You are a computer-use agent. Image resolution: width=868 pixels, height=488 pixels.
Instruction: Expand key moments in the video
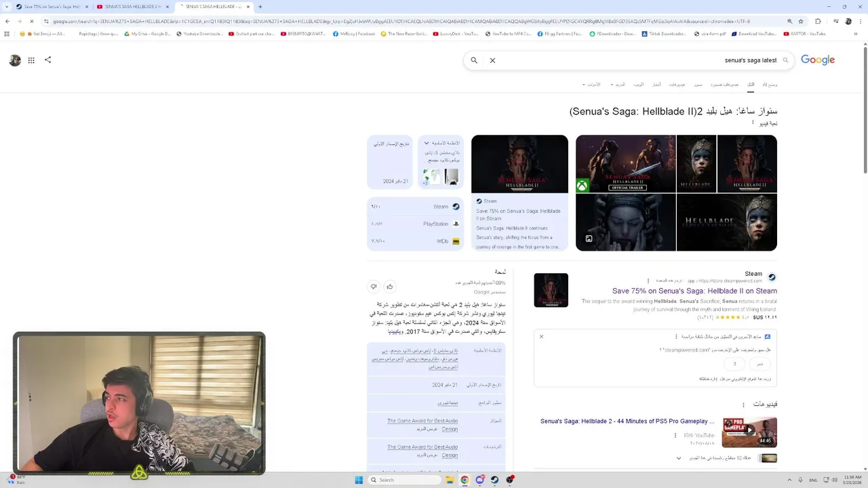point(679,458)
